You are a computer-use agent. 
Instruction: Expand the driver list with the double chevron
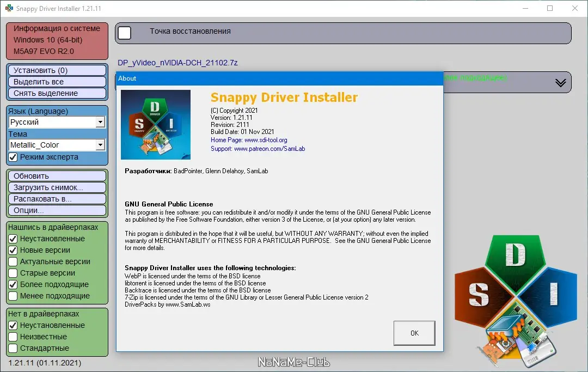(560, 82)
